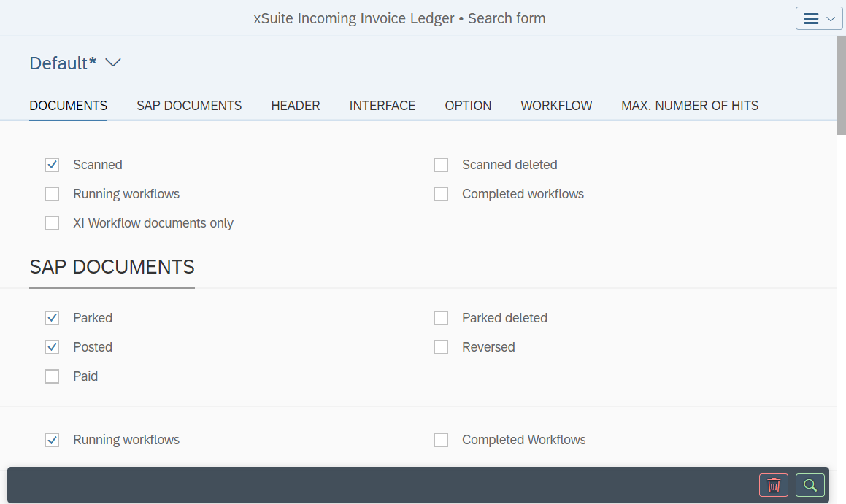Click the red trash delete icon
Screen dimensions: 846x504
[774, 485]
